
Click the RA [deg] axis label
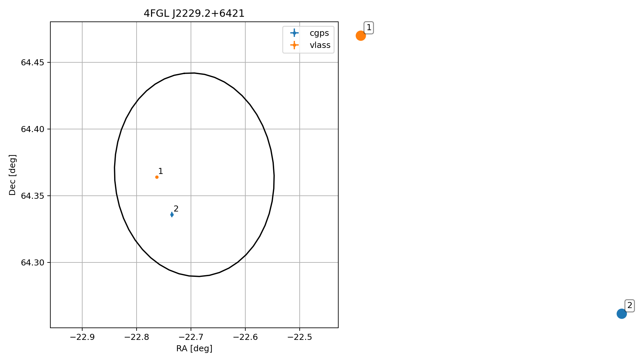pyautogui.click(x=194, y=349)
